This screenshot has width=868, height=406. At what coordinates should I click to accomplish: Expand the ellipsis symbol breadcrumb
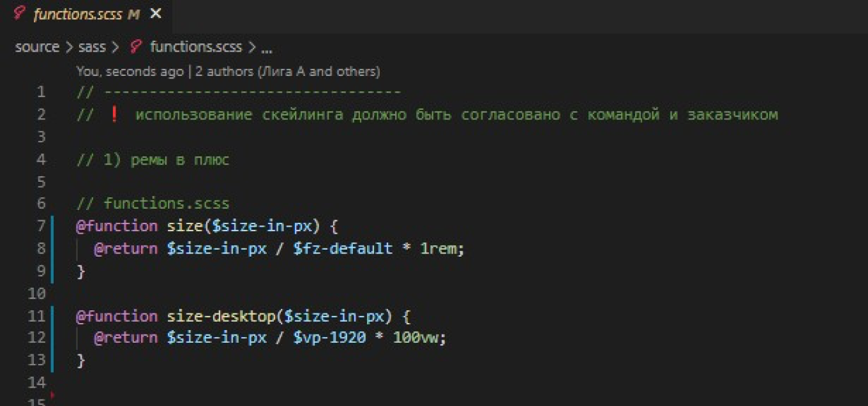point(267,49)
